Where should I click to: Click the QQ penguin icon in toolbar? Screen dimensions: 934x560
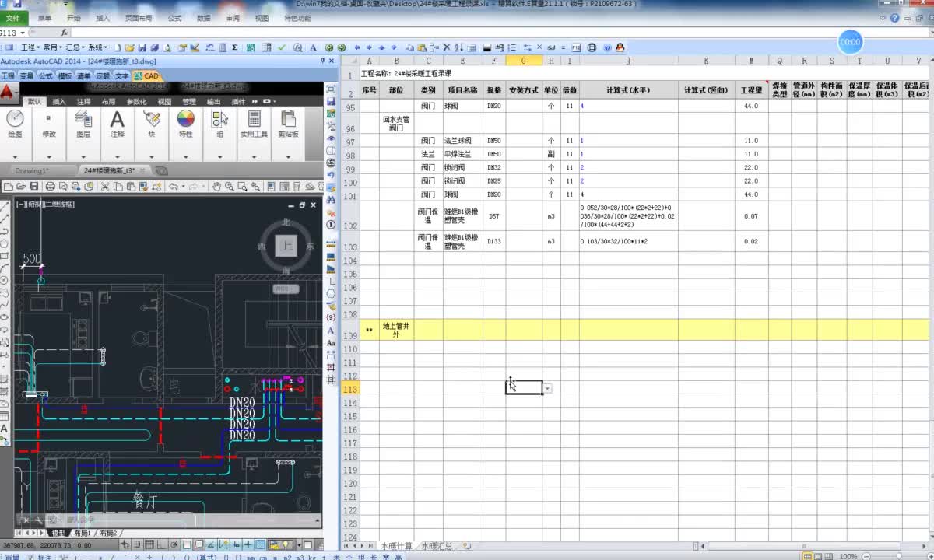pos(620,47)
